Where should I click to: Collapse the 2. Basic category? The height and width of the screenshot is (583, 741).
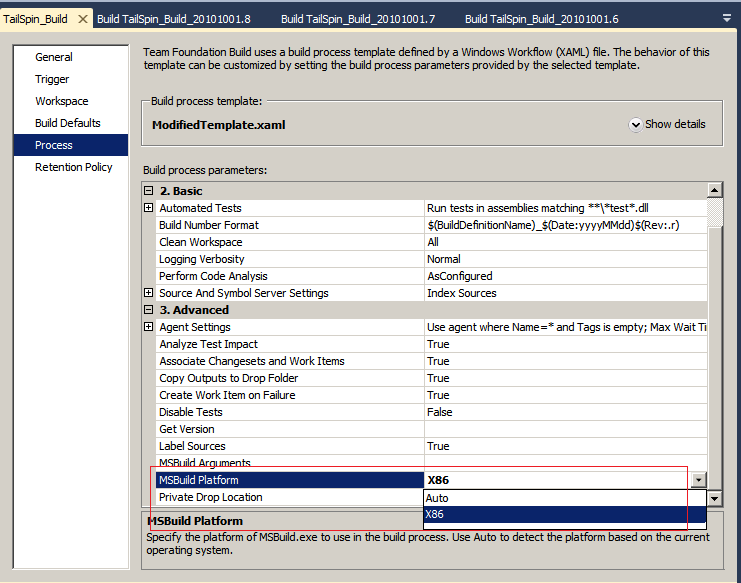coord(149,190)
